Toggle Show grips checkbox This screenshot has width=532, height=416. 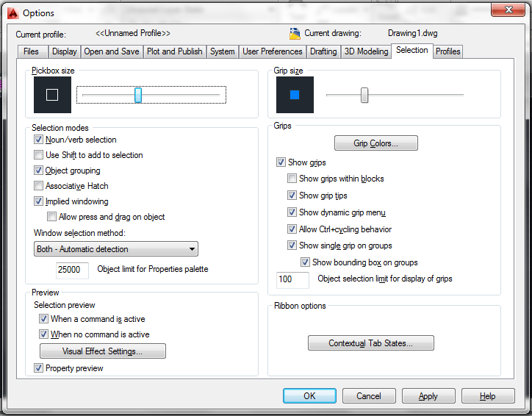(x=281, y=162)
